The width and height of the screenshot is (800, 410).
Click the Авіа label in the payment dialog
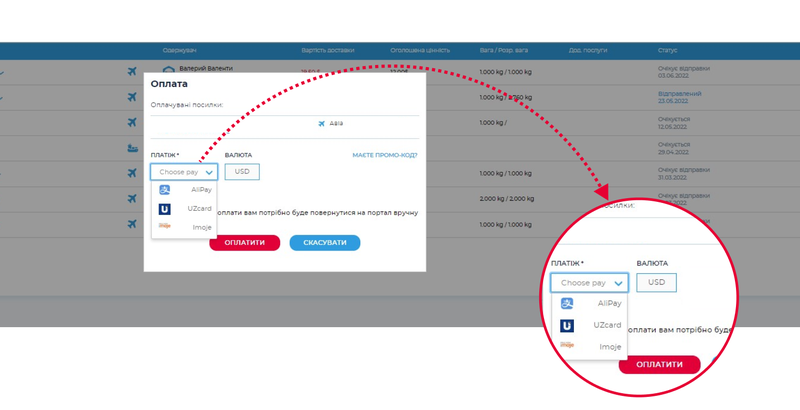click(x=336, y=123)
